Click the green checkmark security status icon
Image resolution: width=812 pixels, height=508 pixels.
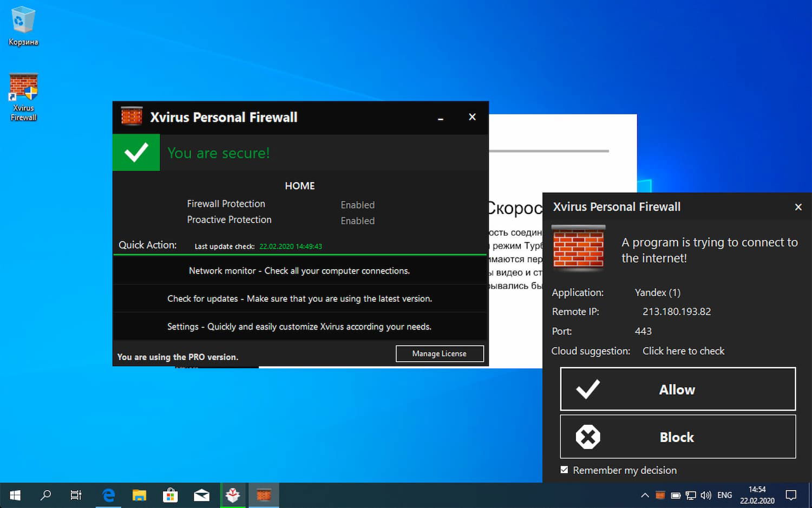(136, 152)
